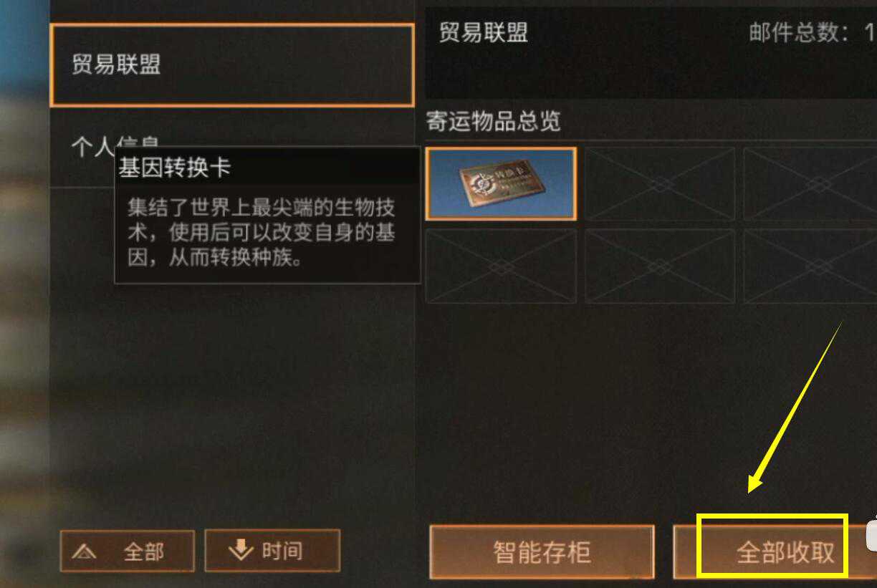Screen dimensions: 877x588
Task: Click the 智能存柜 button
Action: coord(542,552)
